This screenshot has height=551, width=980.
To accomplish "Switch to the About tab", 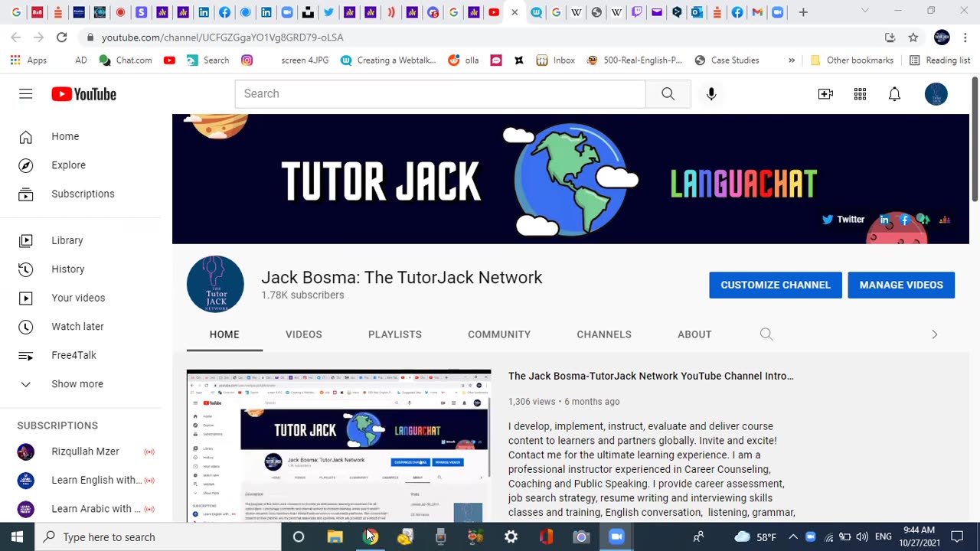I will [x=694, y=334].
